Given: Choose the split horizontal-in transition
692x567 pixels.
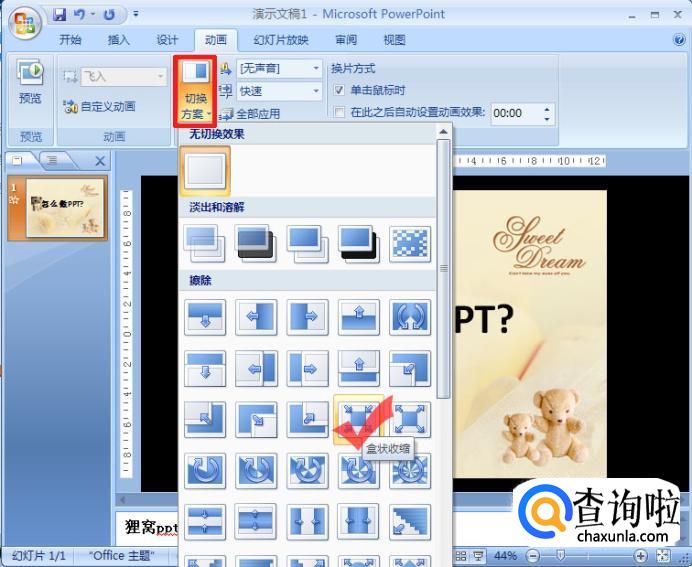Looking at the screenshot, I should pos(205,522).
